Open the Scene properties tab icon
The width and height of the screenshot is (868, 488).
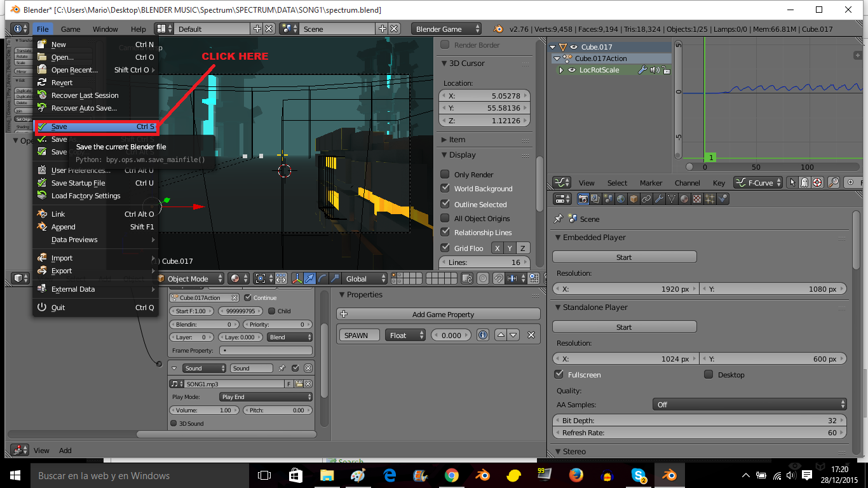(x=609, y=199)
